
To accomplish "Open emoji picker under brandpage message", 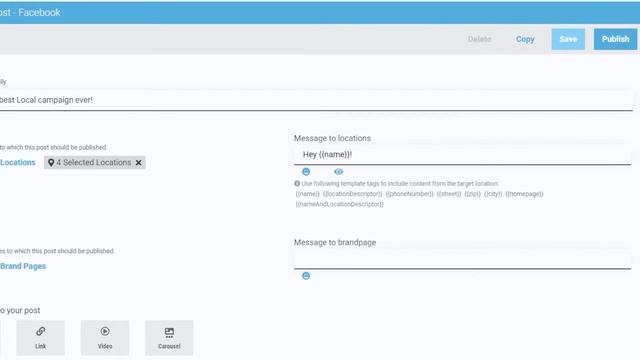I will (306, 276).
